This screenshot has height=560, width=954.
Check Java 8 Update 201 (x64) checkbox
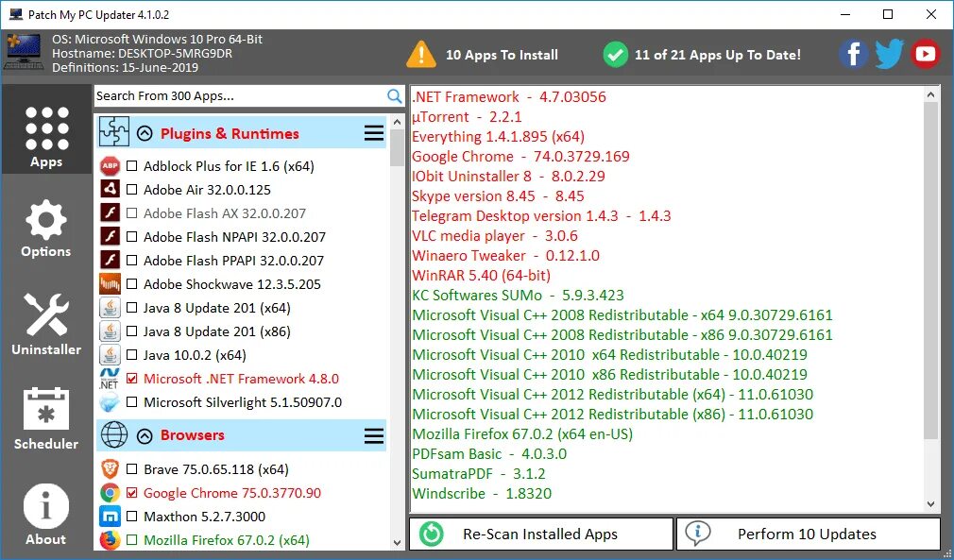(x=131, y=308)
